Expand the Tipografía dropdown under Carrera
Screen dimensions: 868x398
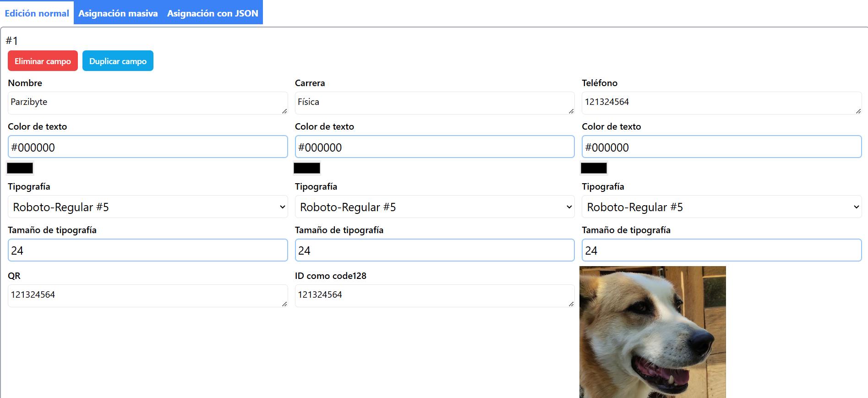coord(434,207)
